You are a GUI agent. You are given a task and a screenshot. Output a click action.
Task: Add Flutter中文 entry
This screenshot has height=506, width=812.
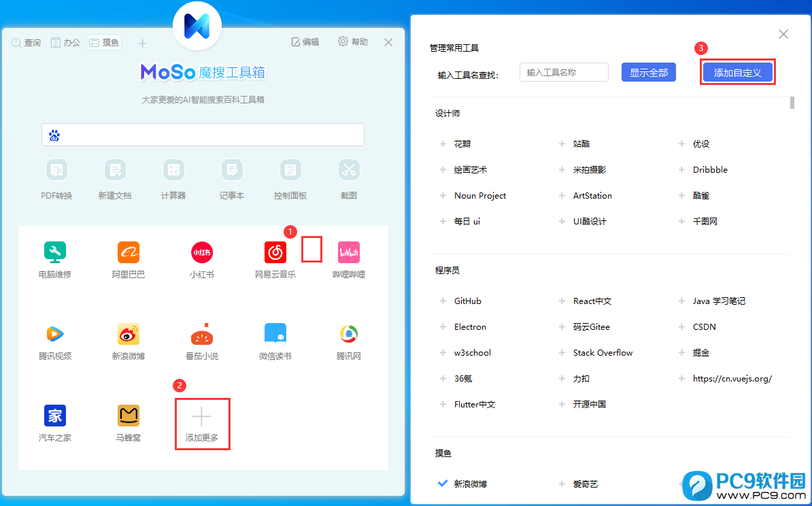pyautogui.click(x=443, y=405)
